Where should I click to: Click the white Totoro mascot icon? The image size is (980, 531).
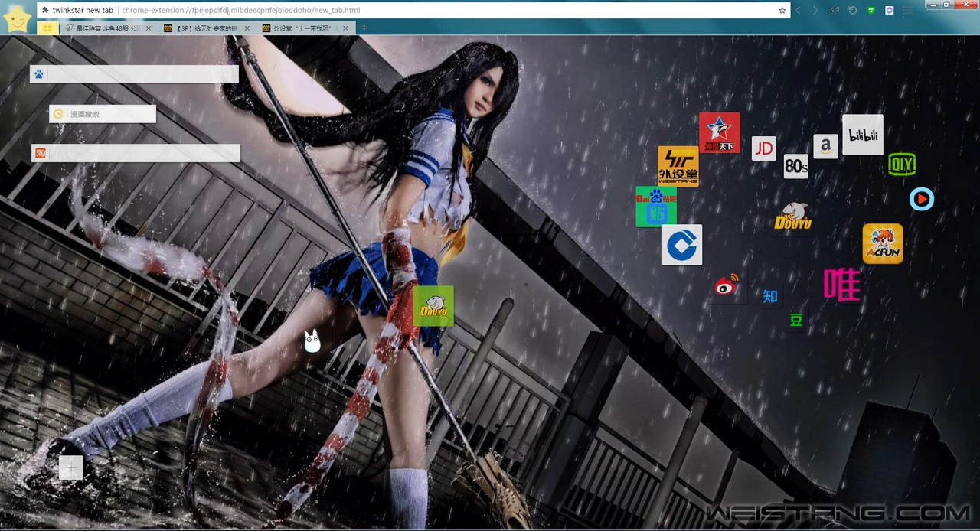[x=312, y=340]
